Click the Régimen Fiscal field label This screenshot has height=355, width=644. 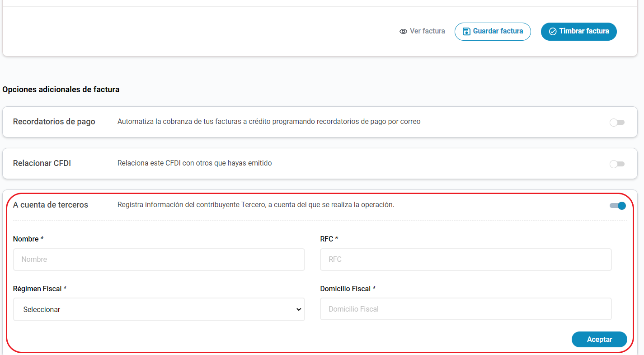tap(40, 289)
